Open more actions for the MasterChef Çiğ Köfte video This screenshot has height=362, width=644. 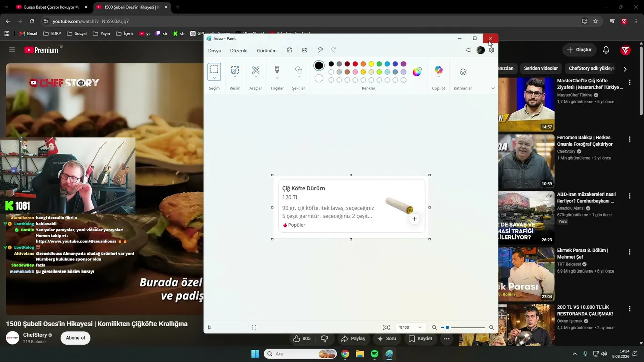click(630, 82)
